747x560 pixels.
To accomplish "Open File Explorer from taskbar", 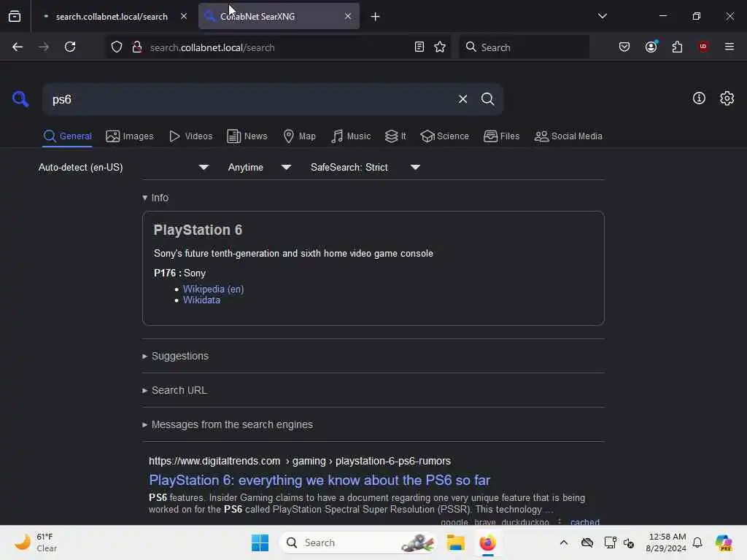I will coord(455,542).
